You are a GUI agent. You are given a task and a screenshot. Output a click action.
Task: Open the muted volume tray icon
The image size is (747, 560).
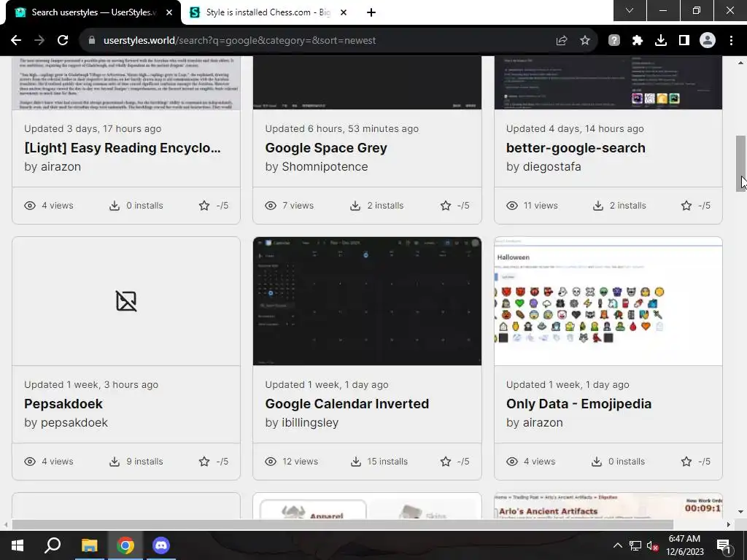pyautogui.click(x=652, y=545)
